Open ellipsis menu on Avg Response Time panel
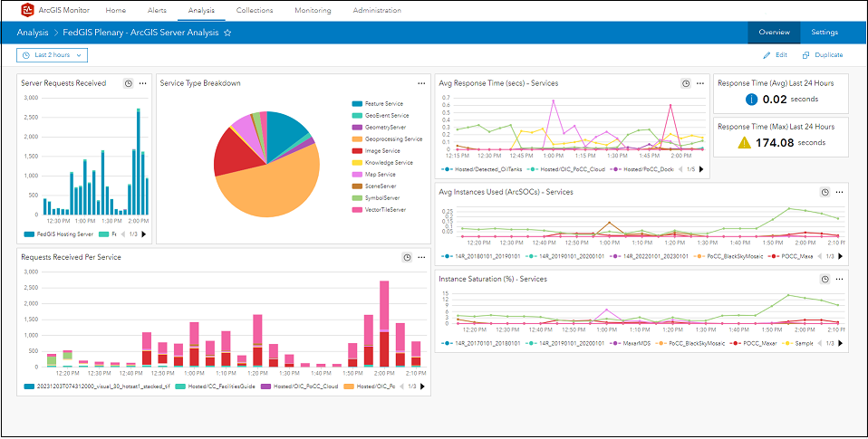Viewport: 868px width, 439px height. tap(700, 83)
